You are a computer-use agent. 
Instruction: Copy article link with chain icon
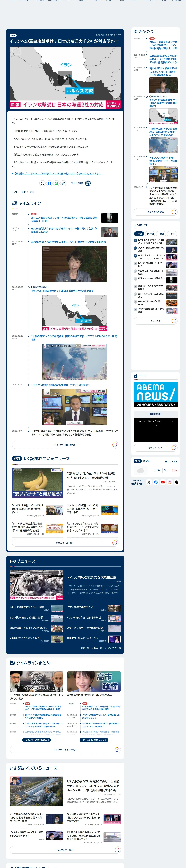click(x=63, y=183)
